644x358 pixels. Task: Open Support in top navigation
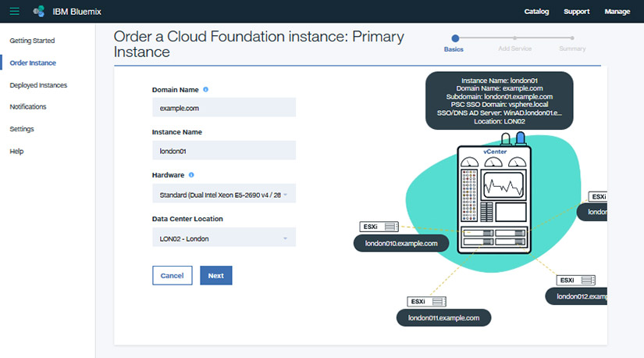pyautogui.click(x=577, y=12)
